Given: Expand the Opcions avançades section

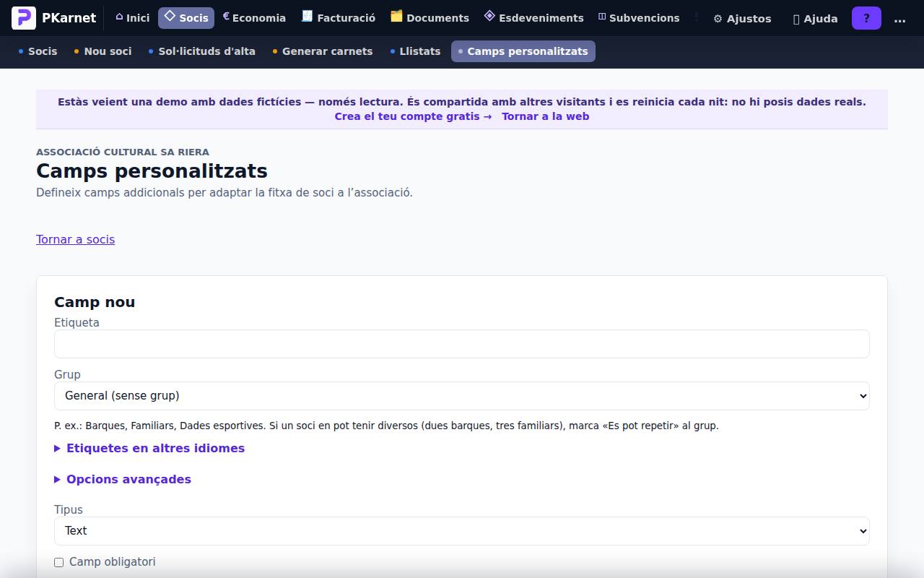Looking at the screenshot, I should [123, 479].
